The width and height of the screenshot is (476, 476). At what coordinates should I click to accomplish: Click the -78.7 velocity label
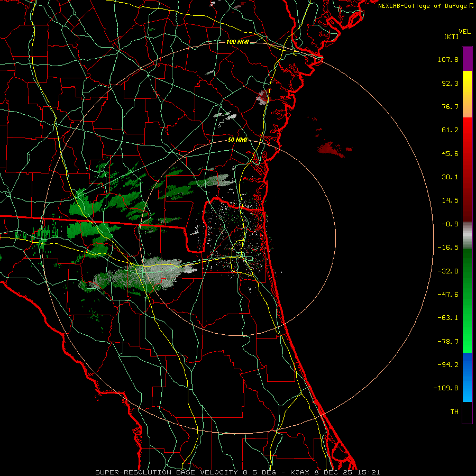pyautogui.click(x=448, y=342)
